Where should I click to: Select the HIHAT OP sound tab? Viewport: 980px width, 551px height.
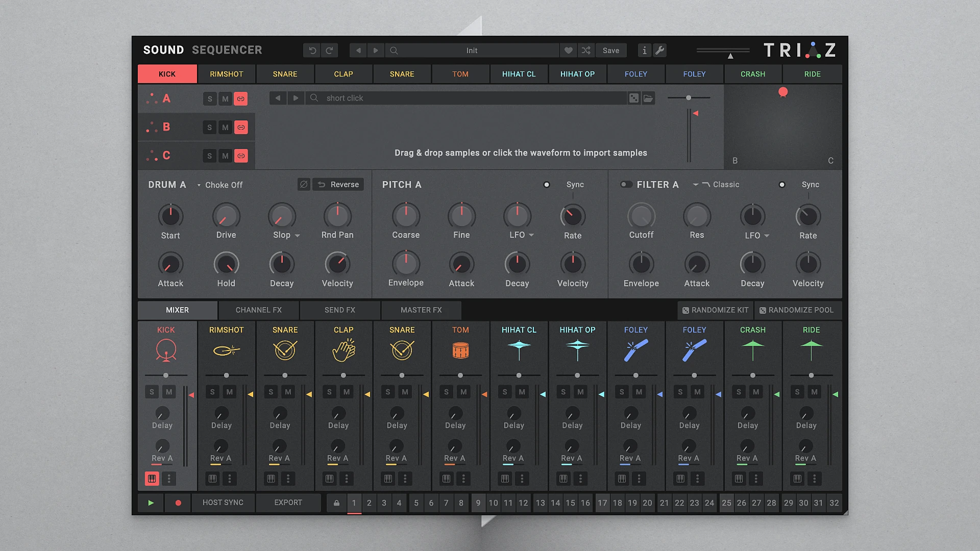[577, 74]
